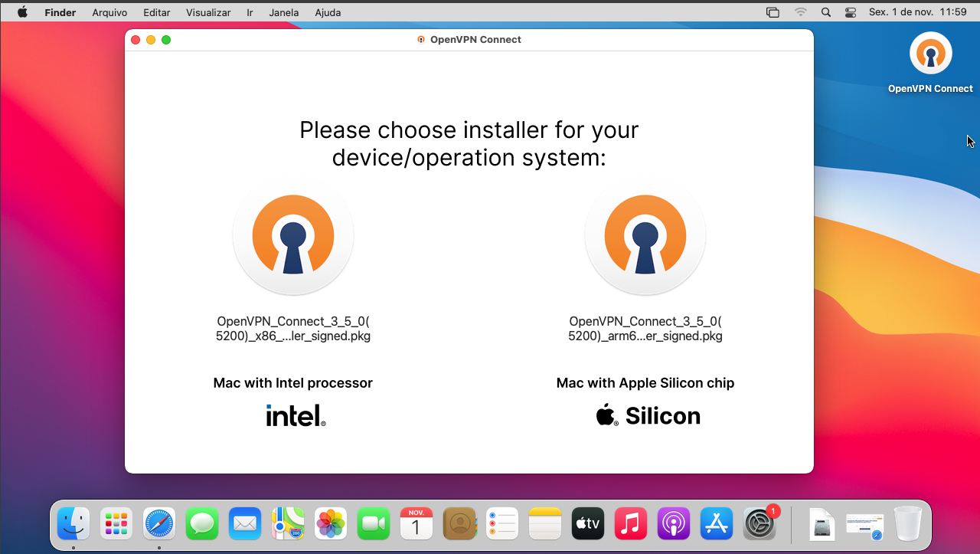Screen dimensions: 980x554
Task: Open Messages from the Dock
Action: click(x=202, y=524)
